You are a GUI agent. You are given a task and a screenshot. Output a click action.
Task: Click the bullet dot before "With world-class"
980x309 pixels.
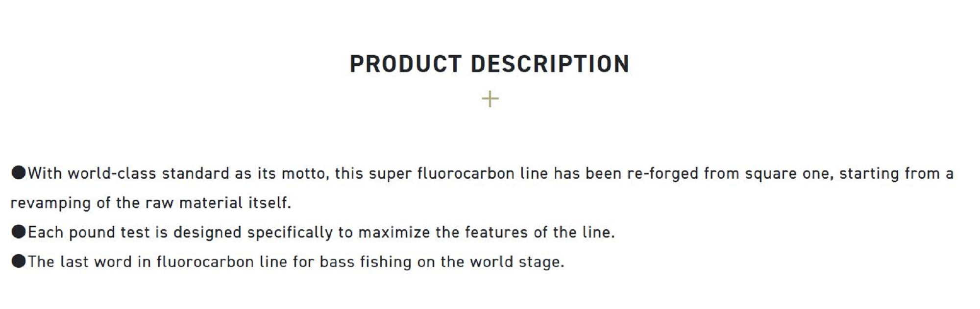19,173
